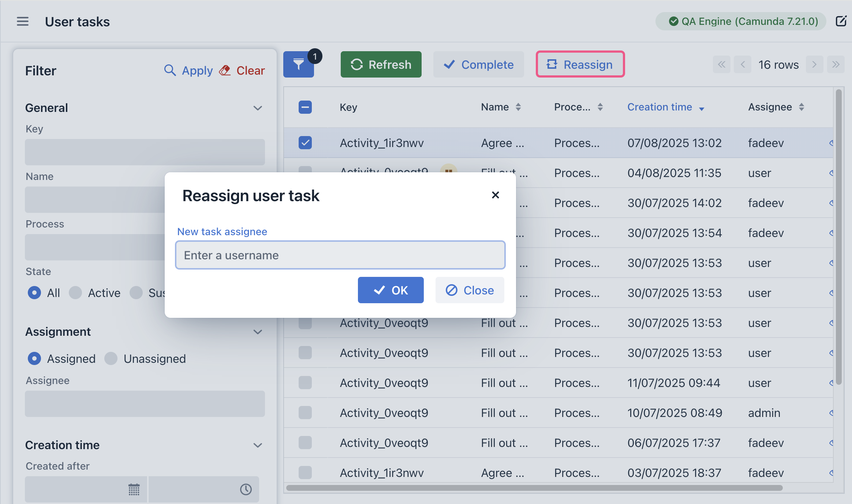Click the 03/07/2025 18:37 creation time cell
This screenshot has width=852, height=504.
coord(674,473)
